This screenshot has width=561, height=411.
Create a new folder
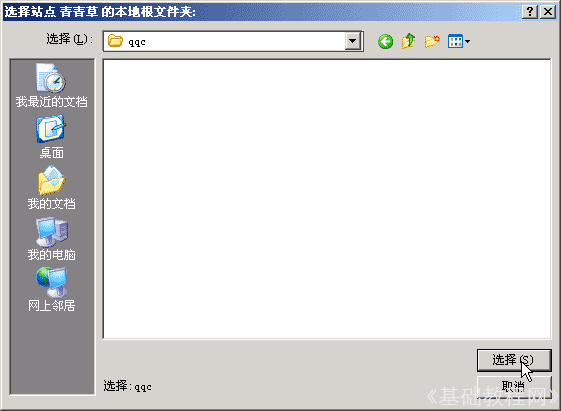tap(432, 41)
